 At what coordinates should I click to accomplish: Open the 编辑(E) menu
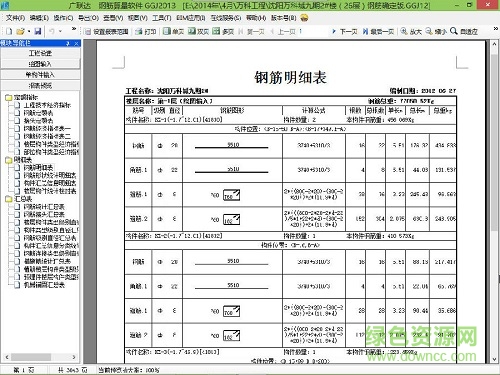39,18
